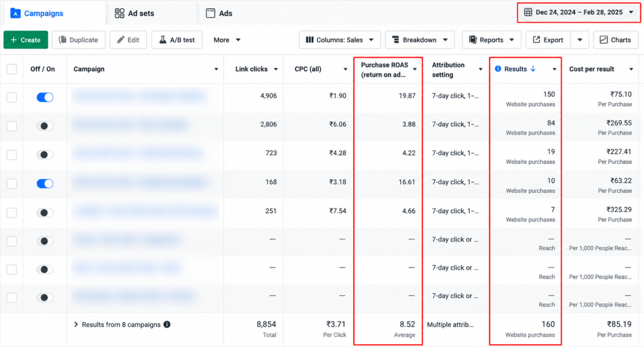Click the average ROAS 8.52

click(x=407, y=324)
